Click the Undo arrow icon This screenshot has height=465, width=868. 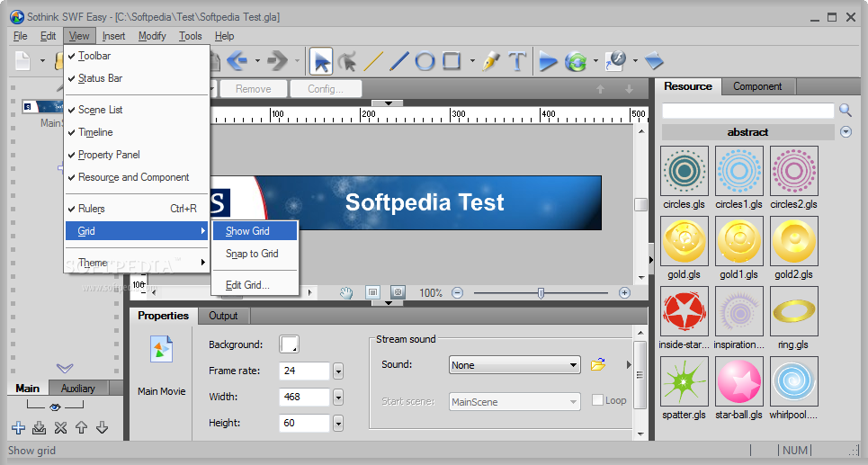[x=237, y=60]
